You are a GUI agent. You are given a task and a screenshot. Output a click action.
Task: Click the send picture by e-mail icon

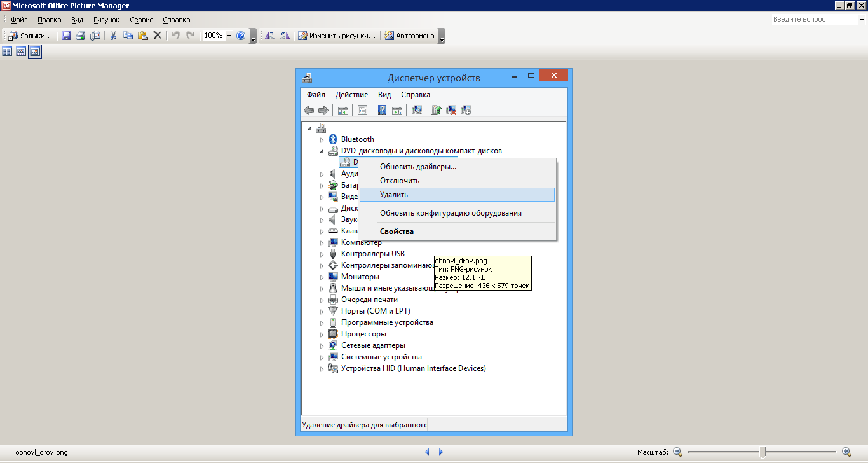[95, 36]
